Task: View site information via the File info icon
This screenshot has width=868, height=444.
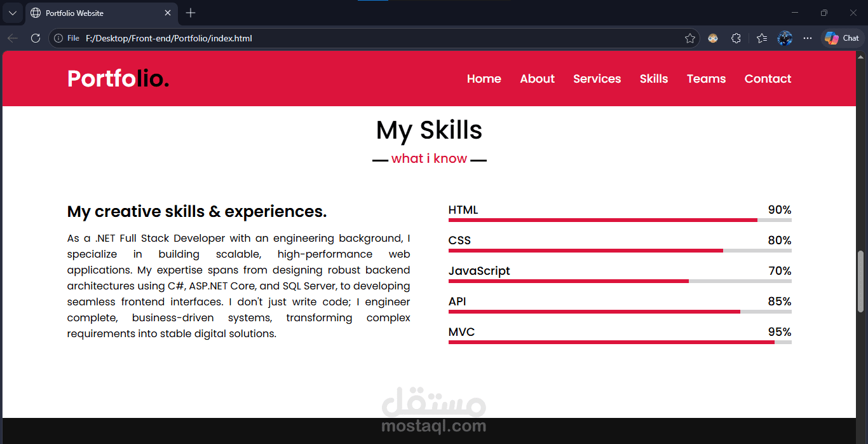Action: [67, 38]
